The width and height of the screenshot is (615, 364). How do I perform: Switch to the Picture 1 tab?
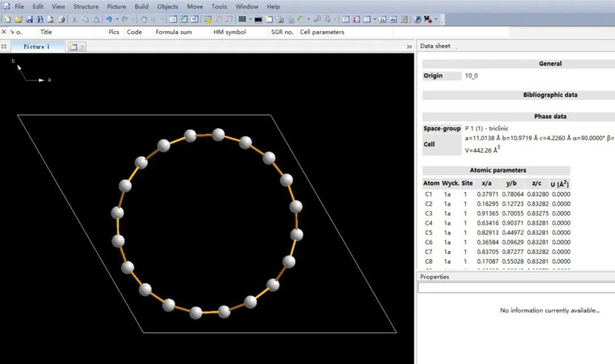pos(37,47)
